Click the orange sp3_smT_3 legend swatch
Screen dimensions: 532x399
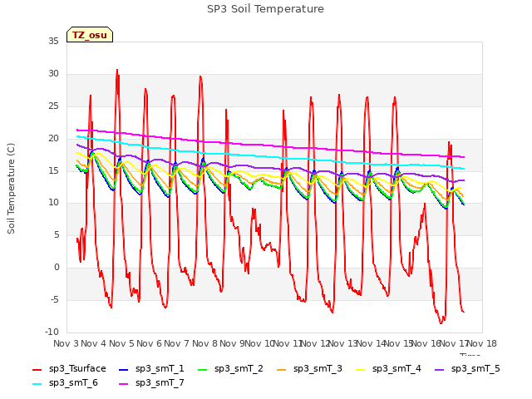[282, 370]
